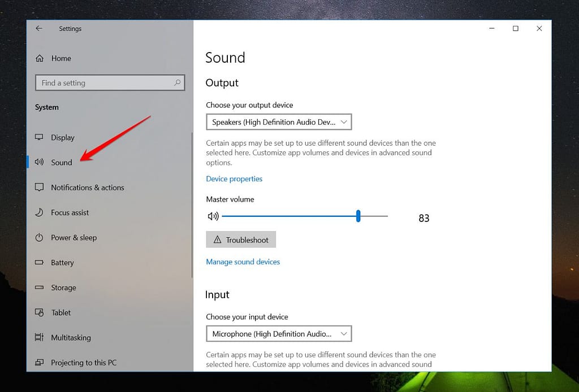
Task: Expand input device list via chevron
Action: (x=344, y=334)
